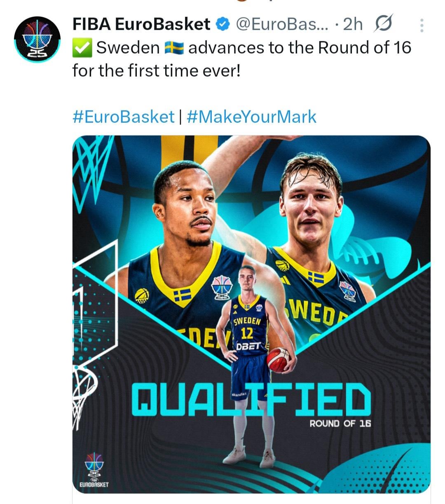Open the three-dot more options menu

[422, 26]
